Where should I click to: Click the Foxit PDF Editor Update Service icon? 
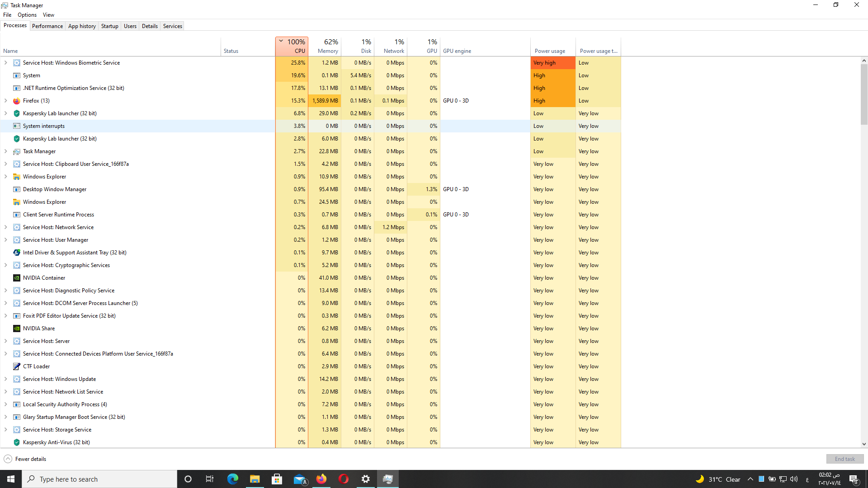(x=17, y=316)
